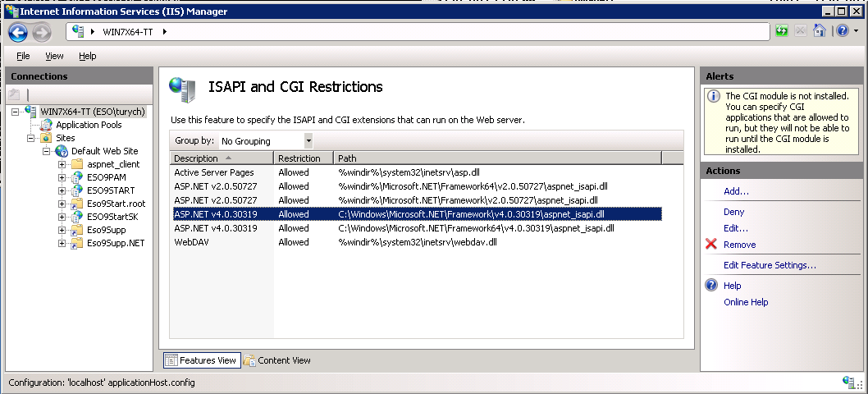Expand the Eso9Supp.NET tree node
Image resolution: width=868 pixels, height=394 pixels.
coord(62,243)
